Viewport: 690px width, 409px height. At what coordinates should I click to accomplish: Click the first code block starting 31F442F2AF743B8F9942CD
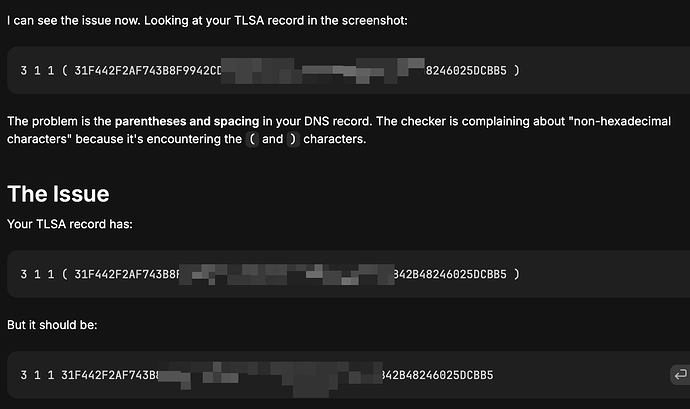tap(349, 70)
